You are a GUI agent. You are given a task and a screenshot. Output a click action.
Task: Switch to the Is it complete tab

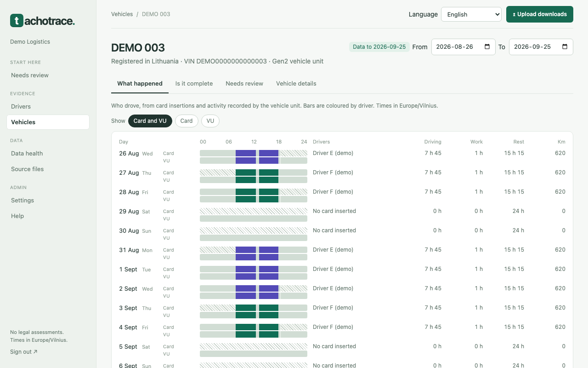[x=194, y=84]
